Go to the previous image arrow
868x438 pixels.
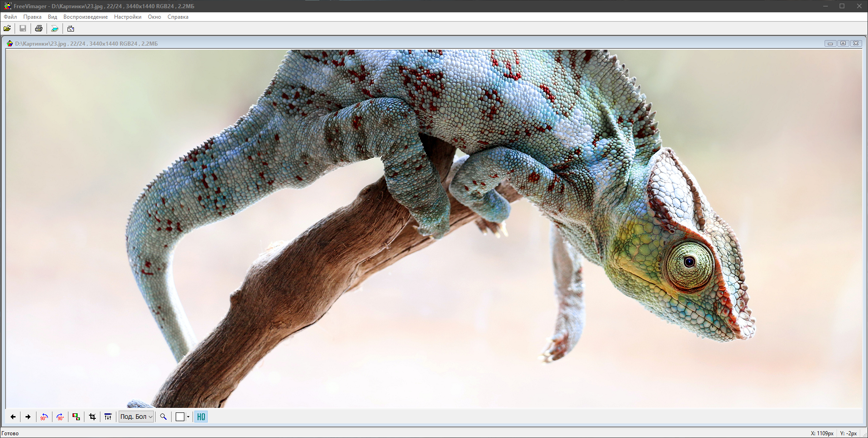point(13,417)
